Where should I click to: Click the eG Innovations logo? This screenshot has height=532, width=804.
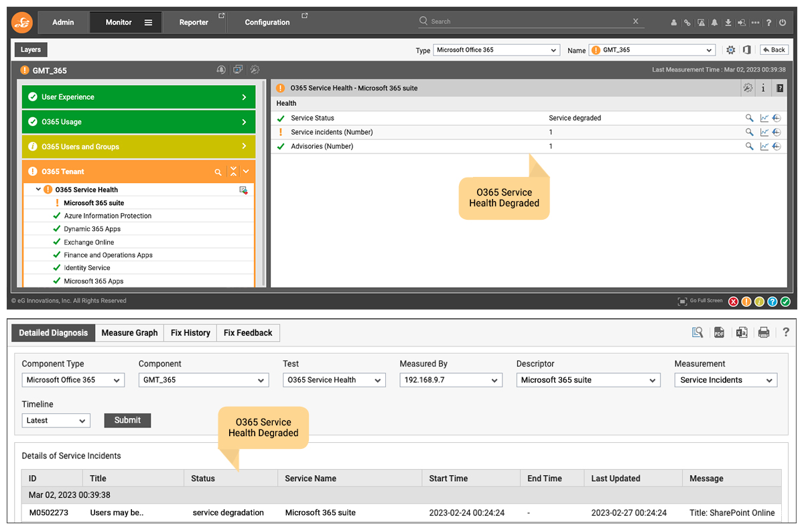pos(22,23)
